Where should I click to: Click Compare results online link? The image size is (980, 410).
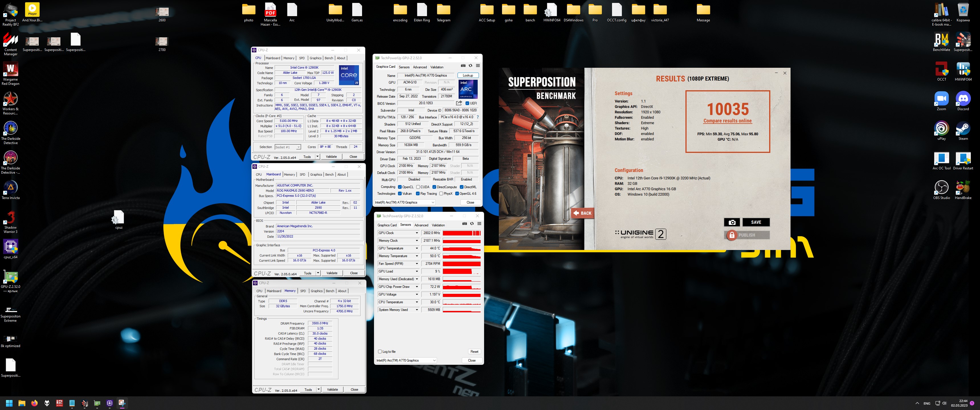tap(727, 121)
